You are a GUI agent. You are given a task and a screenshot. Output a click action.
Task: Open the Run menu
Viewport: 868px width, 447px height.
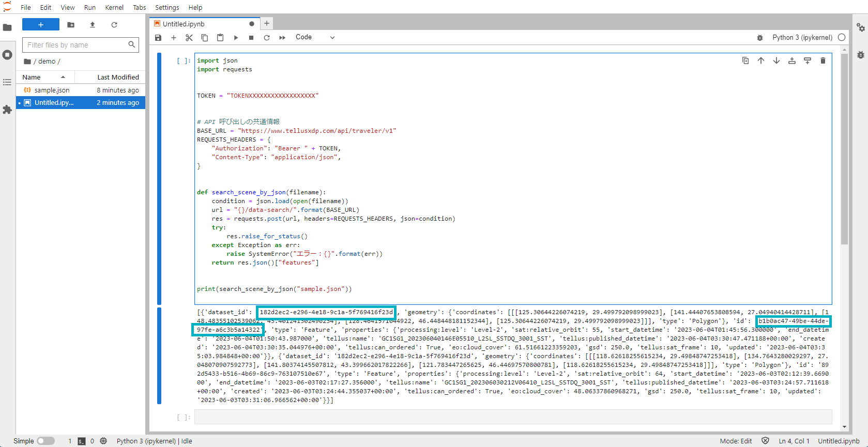[x=90, y=7]
